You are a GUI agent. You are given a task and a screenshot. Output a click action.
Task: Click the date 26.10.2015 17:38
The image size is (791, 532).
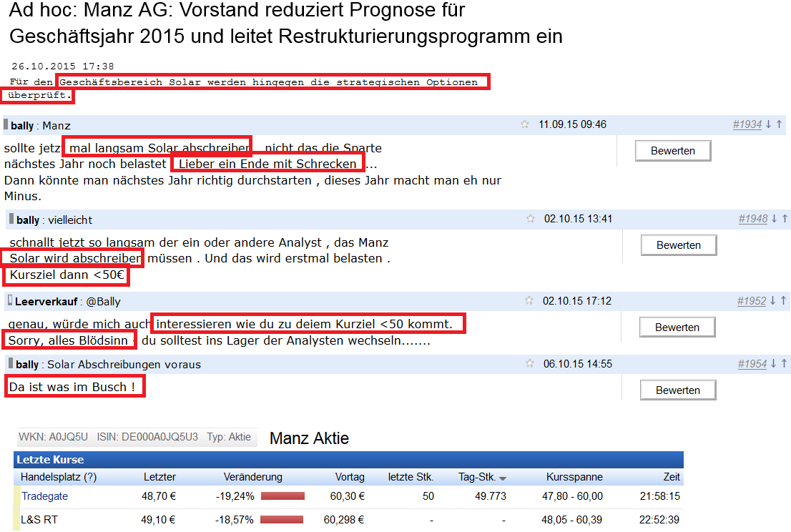pos(62,66)
